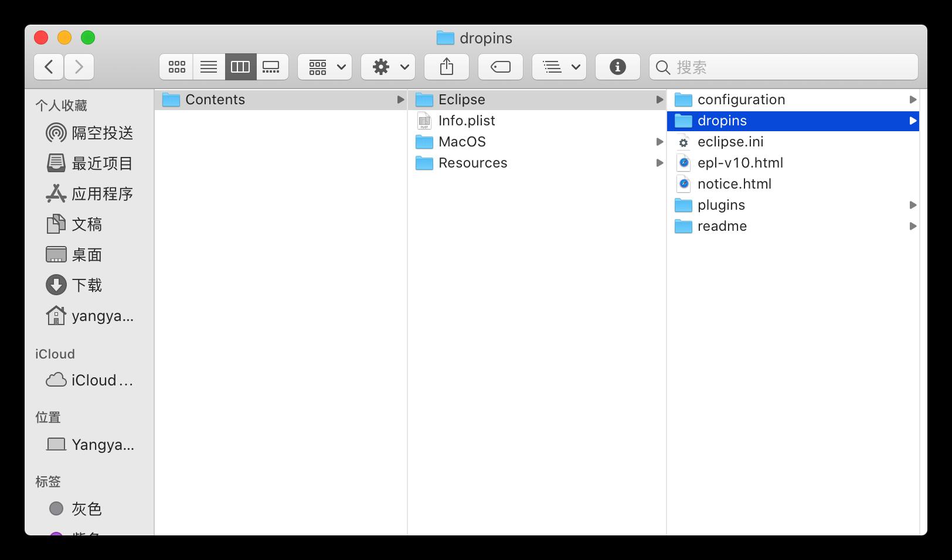
Task: Expand the MacOS folder arrow
Action: point(659,142)
